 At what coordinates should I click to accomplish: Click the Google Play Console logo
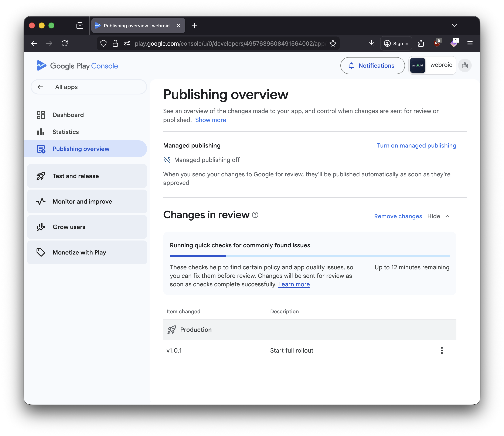pyautogui.click(x=77, y=66)
